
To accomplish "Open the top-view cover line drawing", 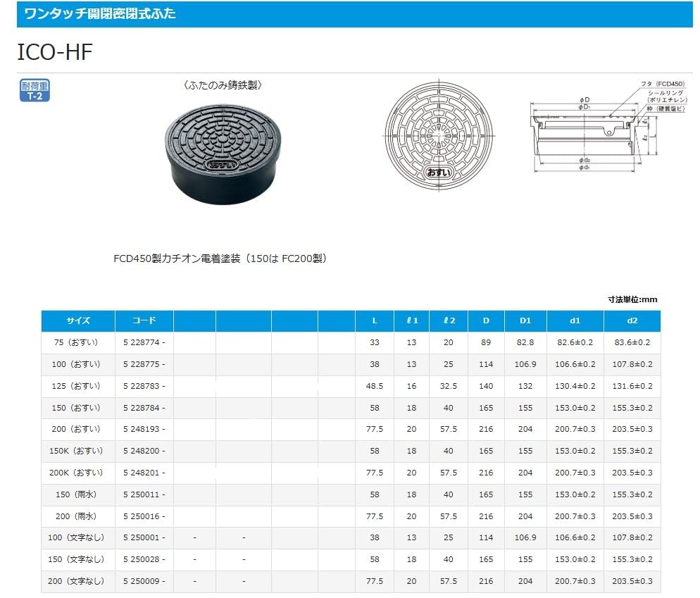I will (439, 135).
